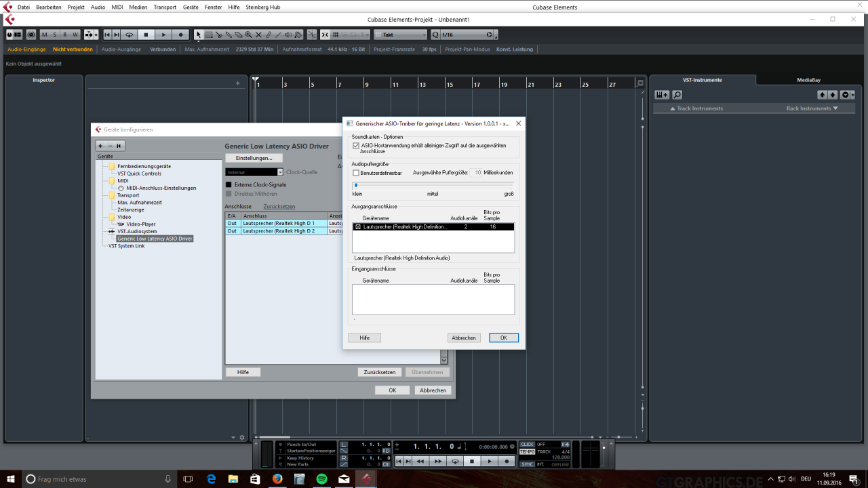
Task: Open Firefox from the Windows taskbar
Action: [x=277, y=479]
